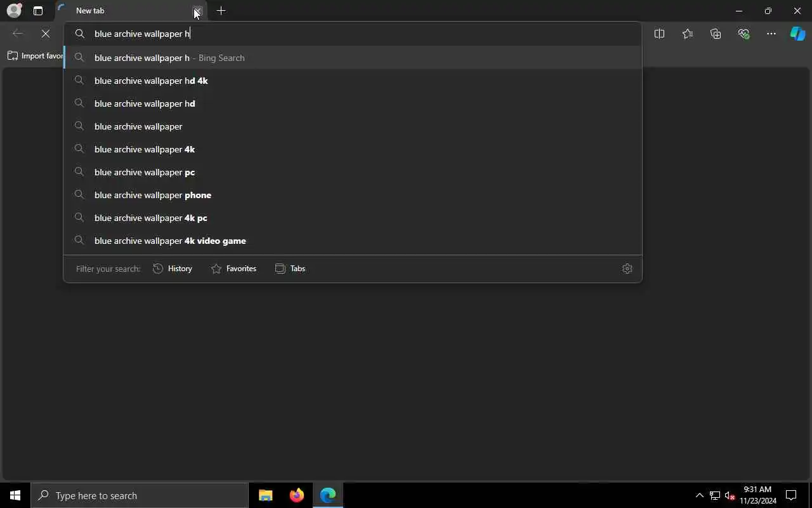Filter search by Favorites
The width and height of the screenshot is (812, 508).
233,269
